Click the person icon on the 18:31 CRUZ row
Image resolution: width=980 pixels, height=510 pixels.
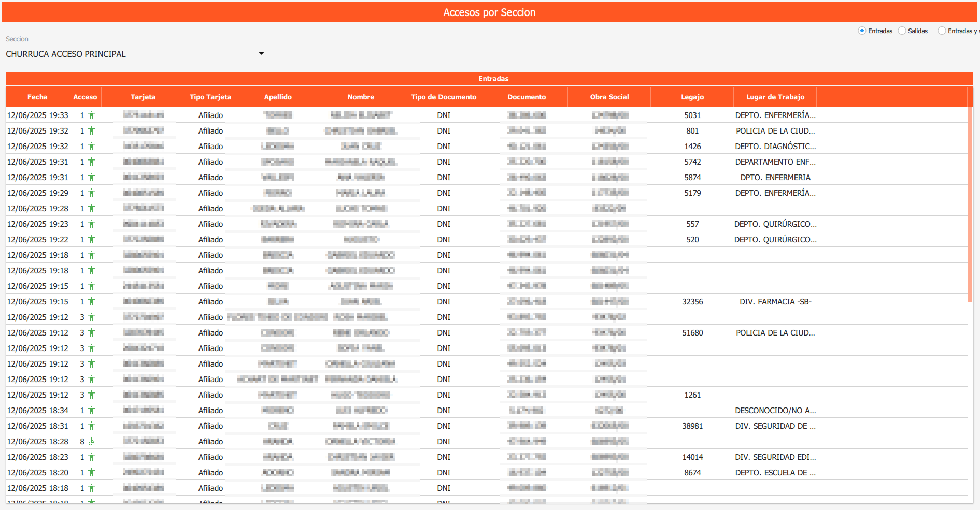pyautogui.click(x=92, y=426)
